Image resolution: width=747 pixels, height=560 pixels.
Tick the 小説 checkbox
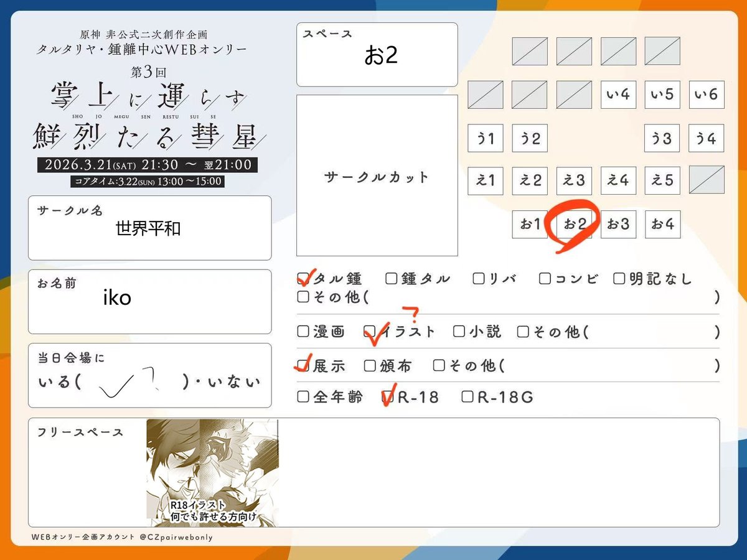(x=459, y=331)
